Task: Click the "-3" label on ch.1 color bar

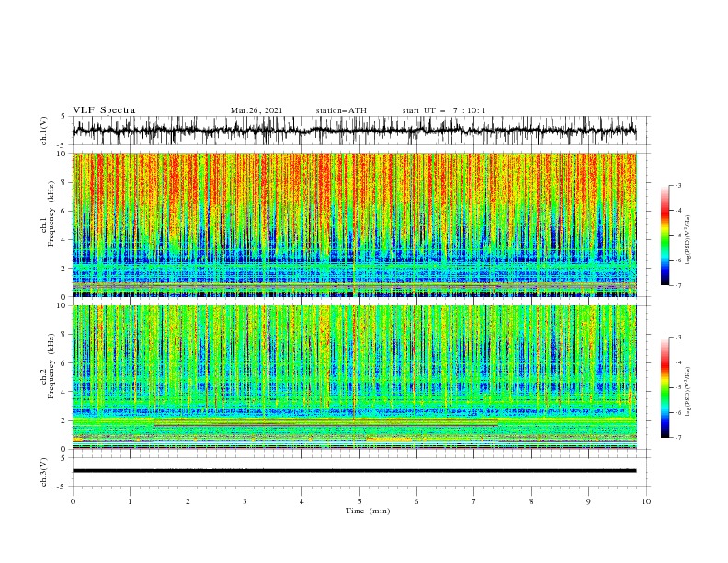Action: 678,185
